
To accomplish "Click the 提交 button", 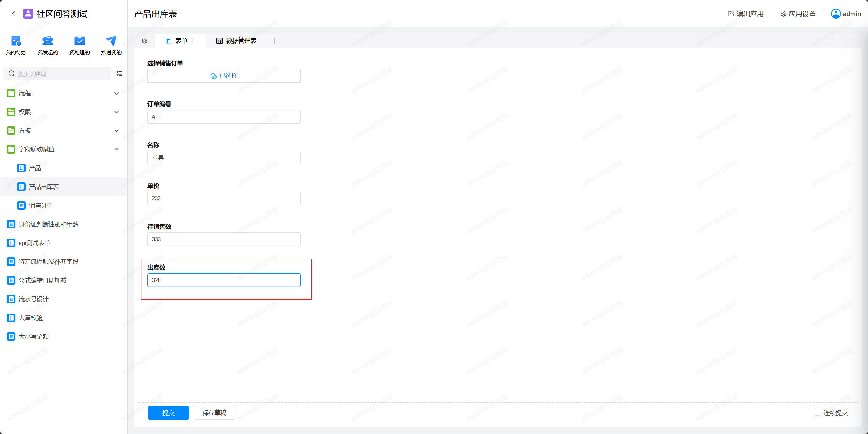I will [168, 413].
